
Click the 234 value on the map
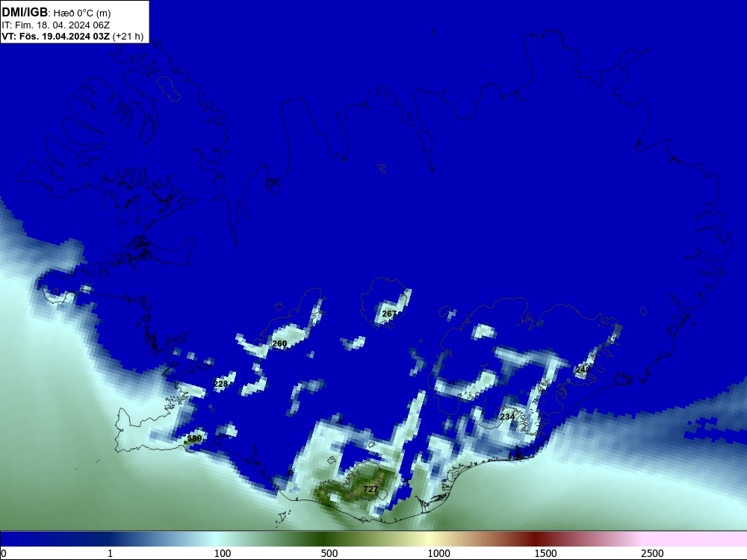click(x=507, y=417)
